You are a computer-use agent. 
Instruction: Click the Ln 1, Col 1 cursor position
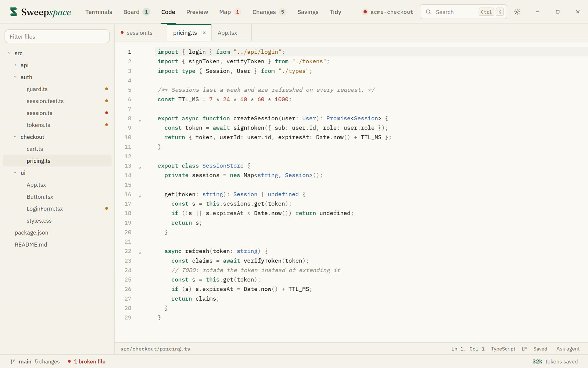point(468,348)
